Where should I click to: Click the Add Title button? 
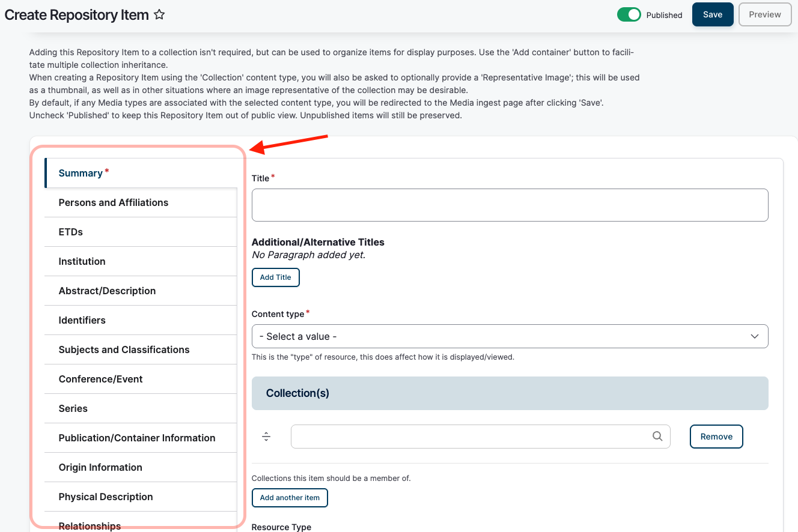pos(275,277)
